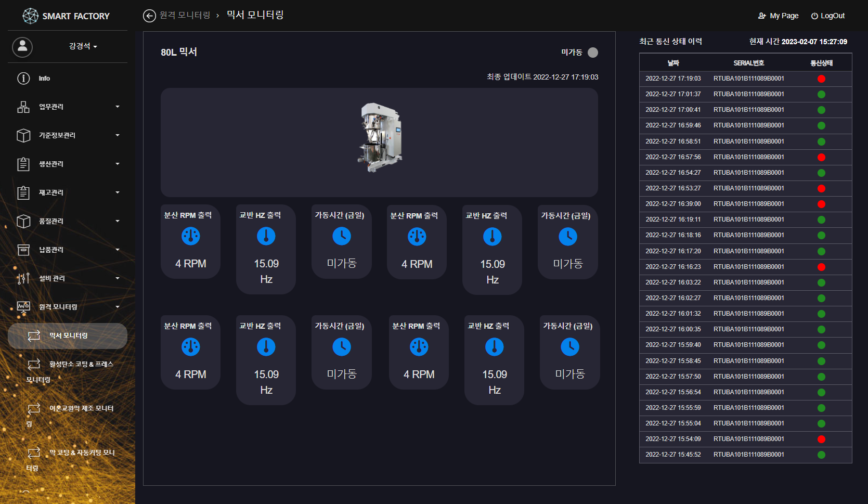This screenshot has width=868, height=504.
Task: Click the 설비 관리 sliders icon
Action: tap(23, 279)
